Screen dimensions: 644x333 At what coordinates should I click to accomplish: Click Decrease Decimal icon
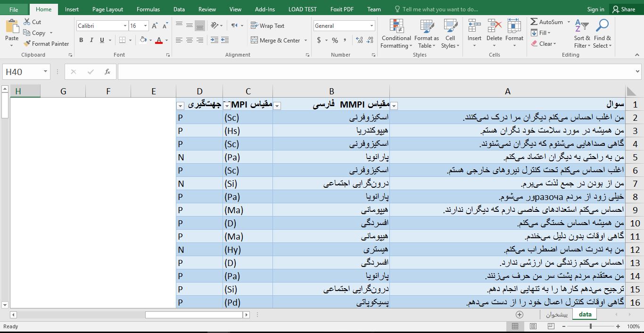(x=371, y=41)
